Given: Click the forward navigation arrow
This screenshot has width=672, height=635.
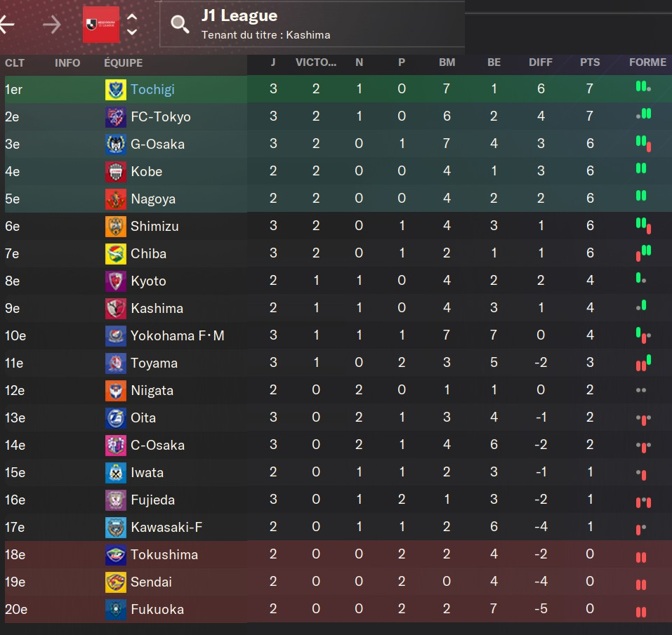Looking at the screenshot, I should [51, 25].
